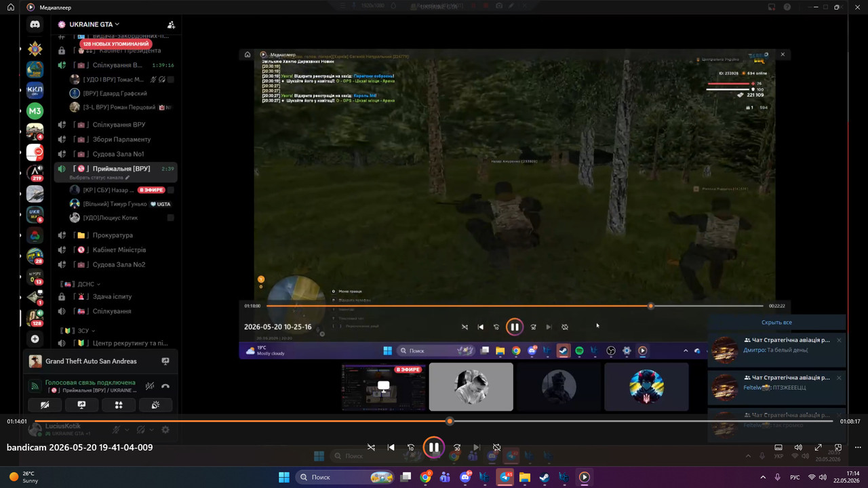
Task: Jump to previous track in outer player
Action: (x=391, y=447)
